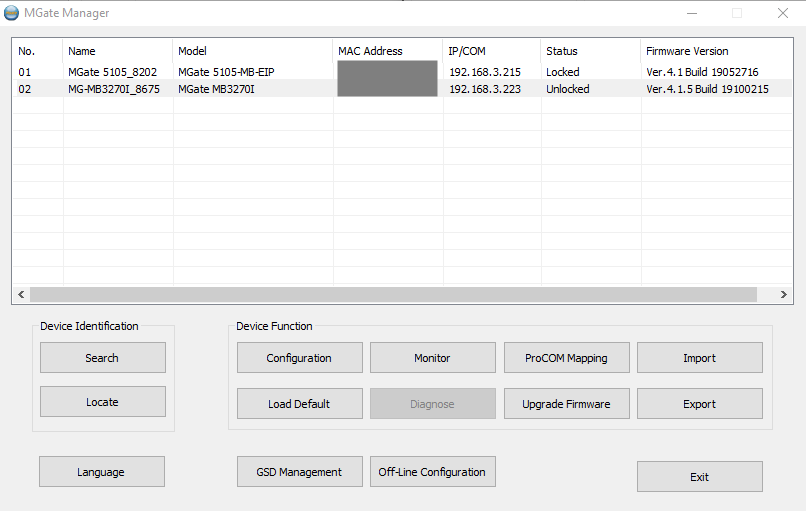Select device MGate 5105_8202
Screen dimensions: 806x511
113,72
